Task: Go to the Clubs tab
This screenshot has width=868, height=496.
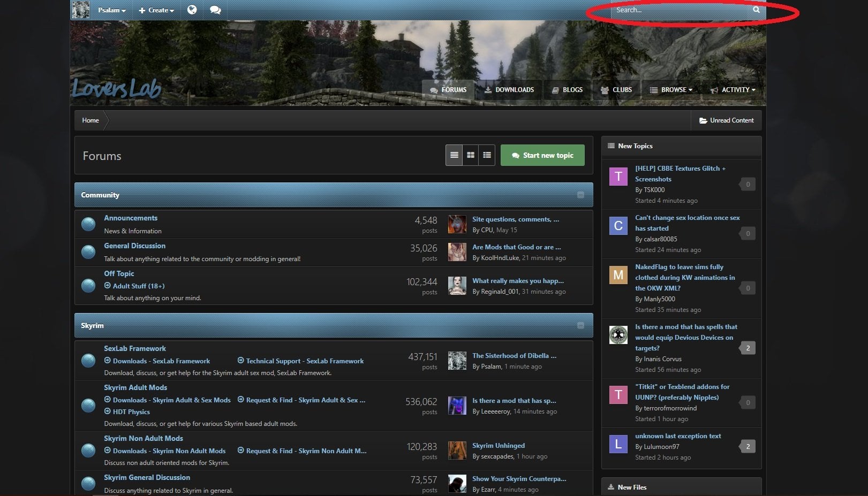Action: pos(616,90)
